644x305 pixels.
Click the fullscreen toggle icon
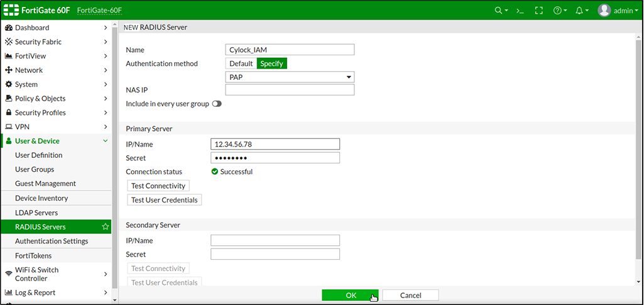[x=538, y=11]
